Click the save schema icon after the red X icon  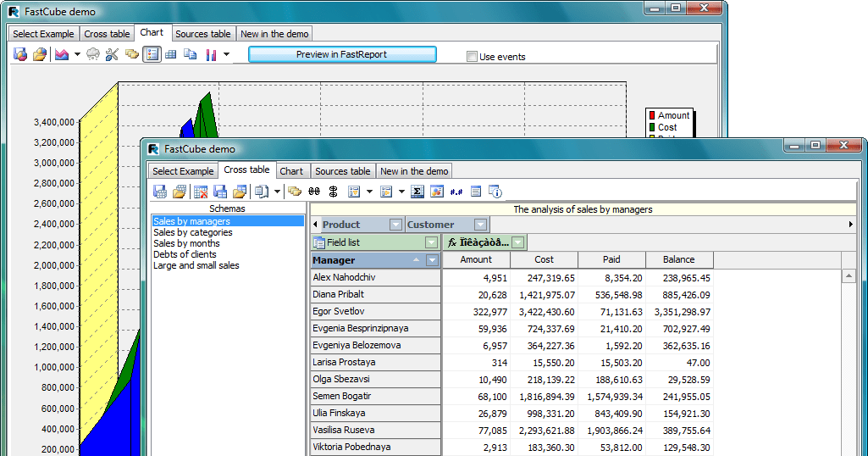click(220, 192)
